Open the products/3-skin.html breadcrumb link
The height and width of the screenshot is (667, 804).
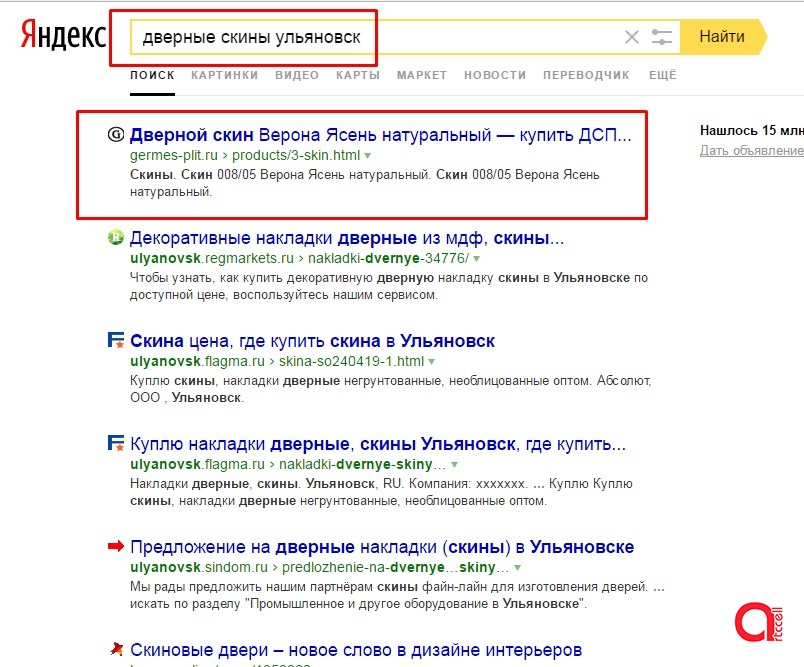[x=296, y=155]
